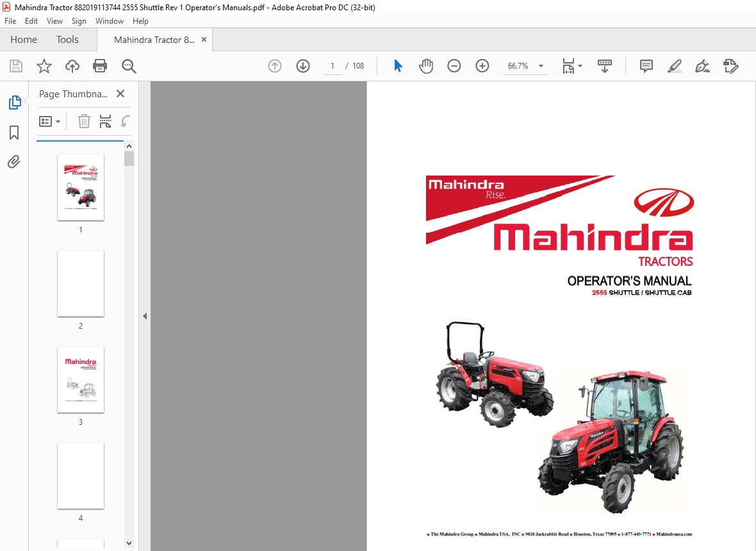Click the Mahindrausa.com footer text
Viewport: 756px width, 551px height.
point(674,534)
